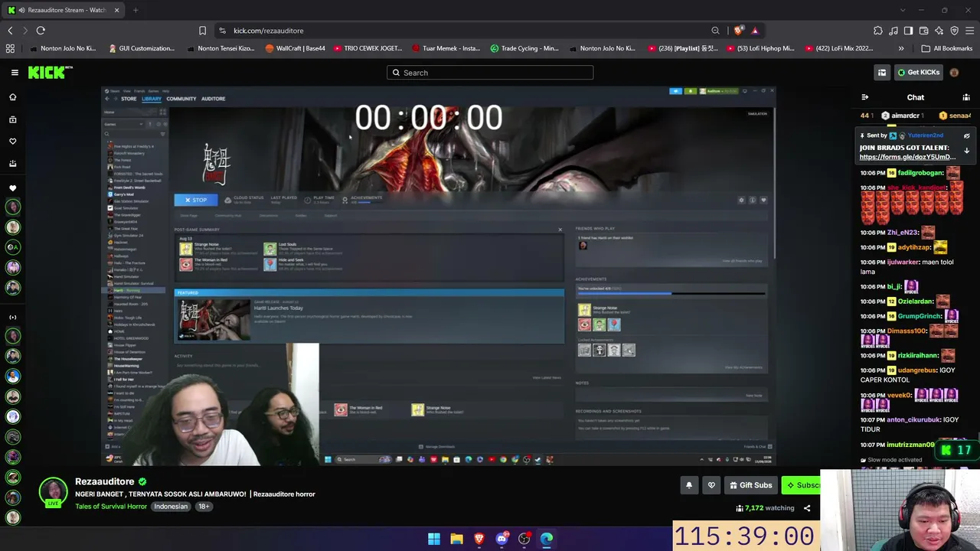Open Following heart icon in the sidebar
The image size is (980, 551).
point(12,142)
